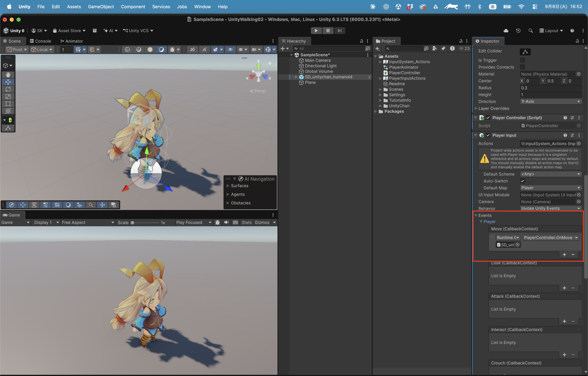The width and height of the screenshot is (588, 376).
Task: Lock the Hierarchy panel
Action: (x=361, y=41)
